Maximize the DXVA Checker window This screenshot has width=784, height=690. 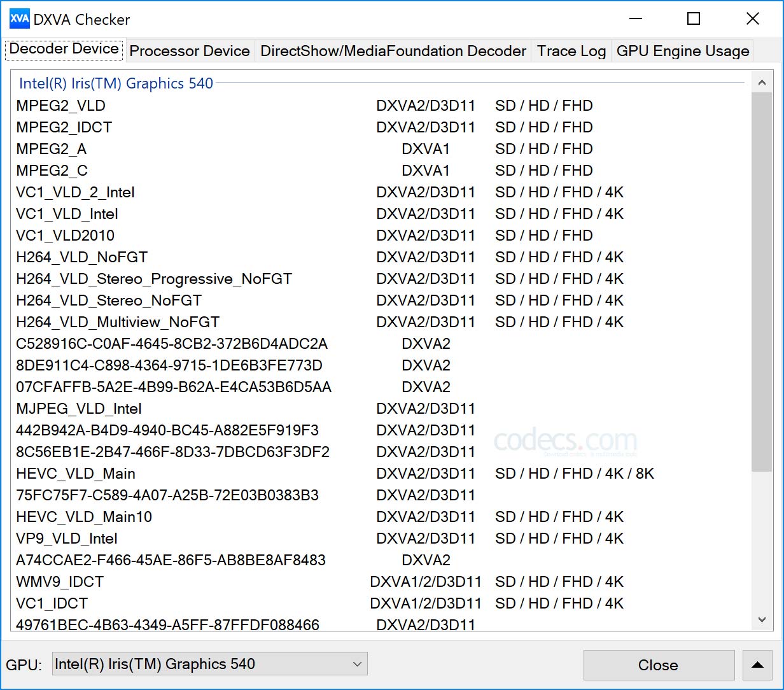point(694,19)
